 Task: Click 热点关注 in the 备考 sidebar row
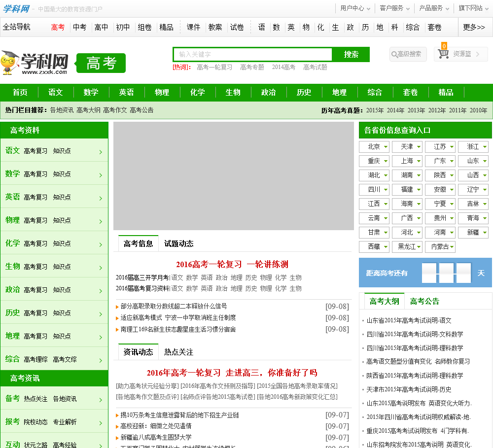click(x=35, y=399)
